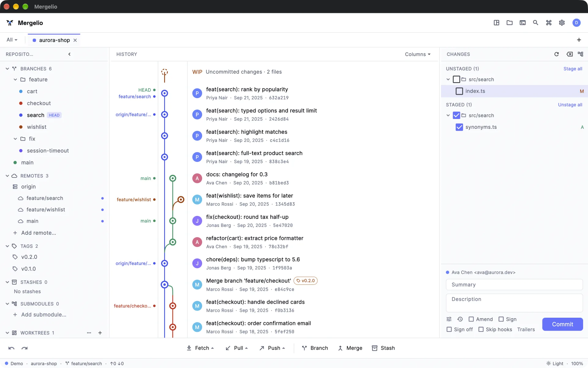Open commit options sliders icon

click(449, 319)
